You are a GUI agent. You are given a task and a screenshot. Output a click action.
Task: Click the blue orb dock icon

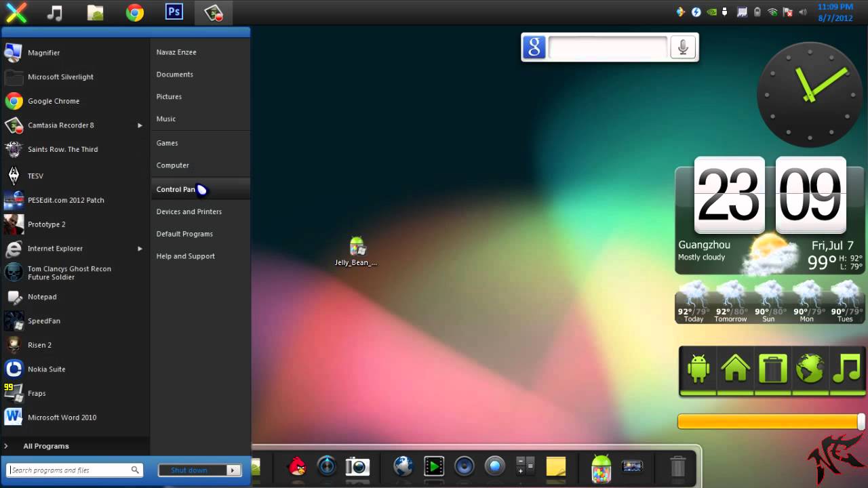coord(495,466)
